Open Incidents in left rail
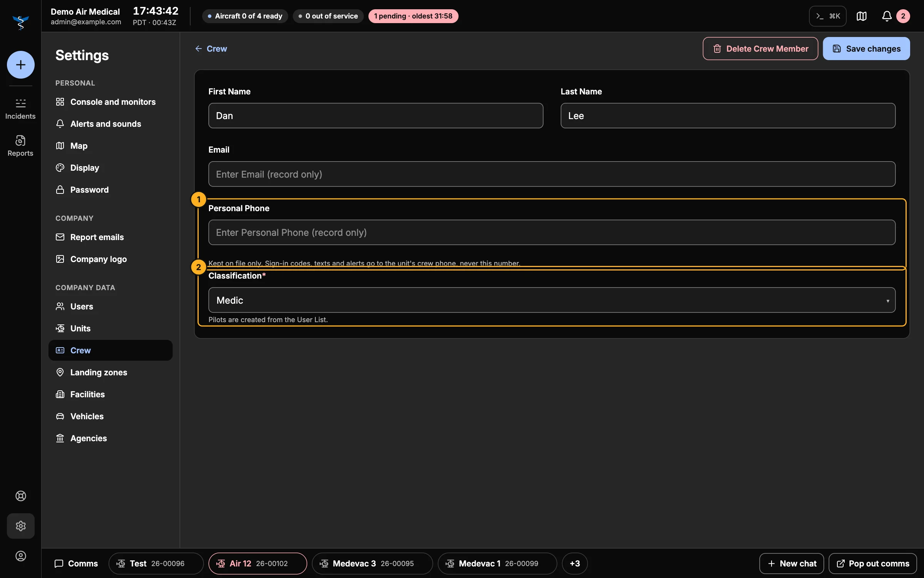The height and width of the screenshot is (578, 924). pyautogui.click(x=20, y=109)
